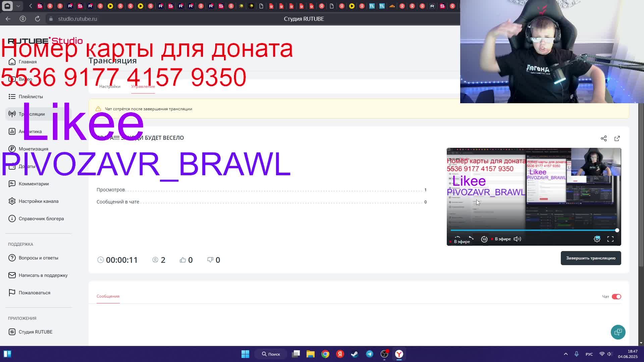Click the share stream icon

[604, 138]
